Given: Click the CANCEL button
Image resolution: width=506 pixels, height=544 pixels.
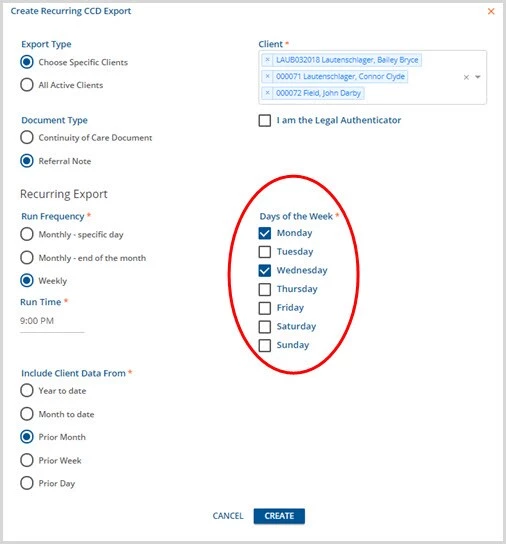Looking at the screenshot, I should (x=228, y=516).
